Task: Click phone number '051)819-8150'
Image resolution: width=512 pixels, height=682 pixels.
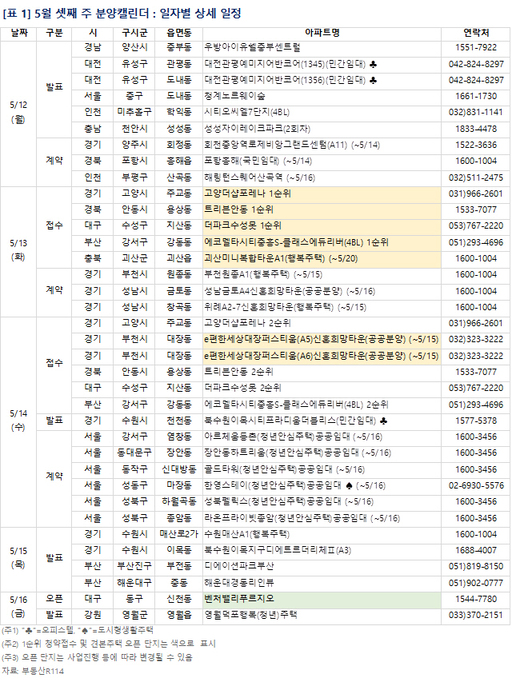Action: pos(476,566)
